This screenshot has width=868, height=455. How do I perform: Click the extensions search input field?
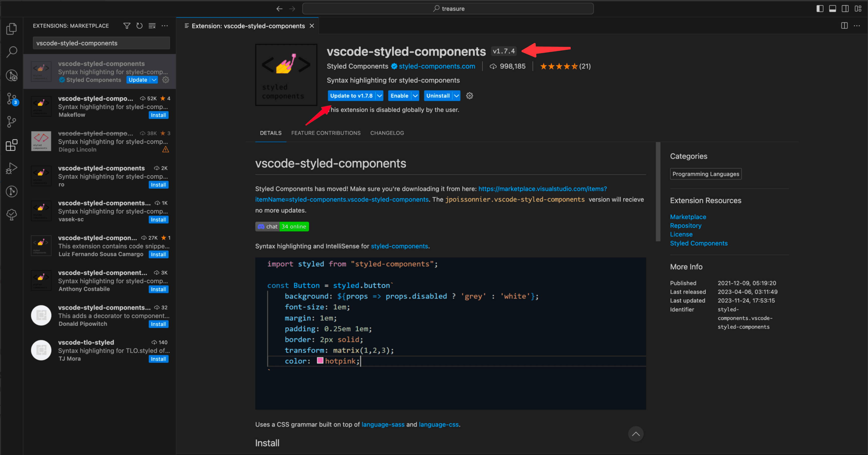[x=101, y=43]
